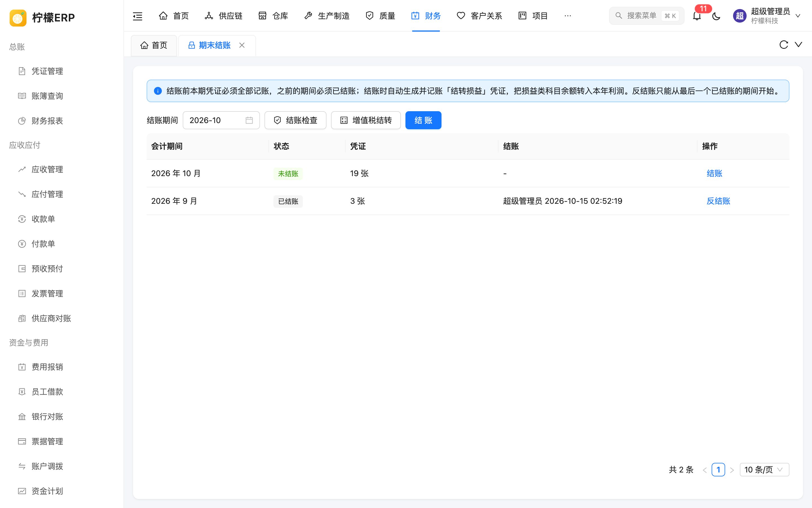Open the 生产制造 top menu

[x=326, y=16]
